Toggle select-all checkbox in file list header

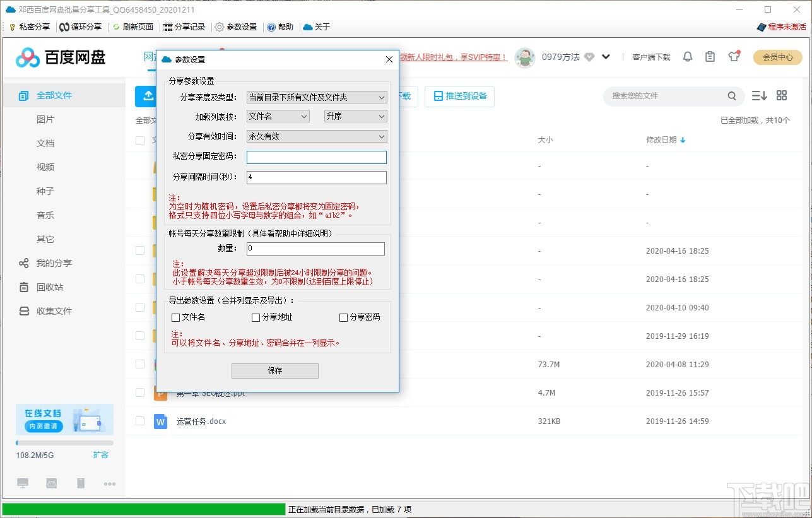[140, 140]
